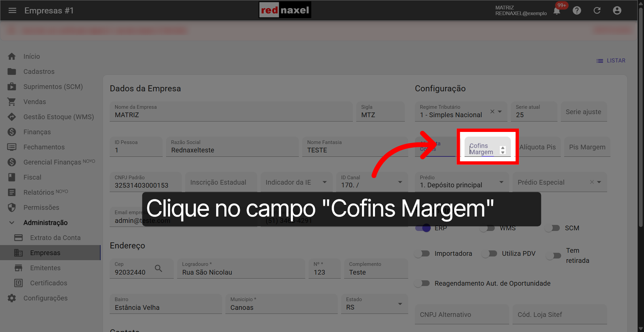Turn on Reagendamento Aut. de Oportunidade
The height and width of the screenshot is (332, 644).
coord(422,283)
